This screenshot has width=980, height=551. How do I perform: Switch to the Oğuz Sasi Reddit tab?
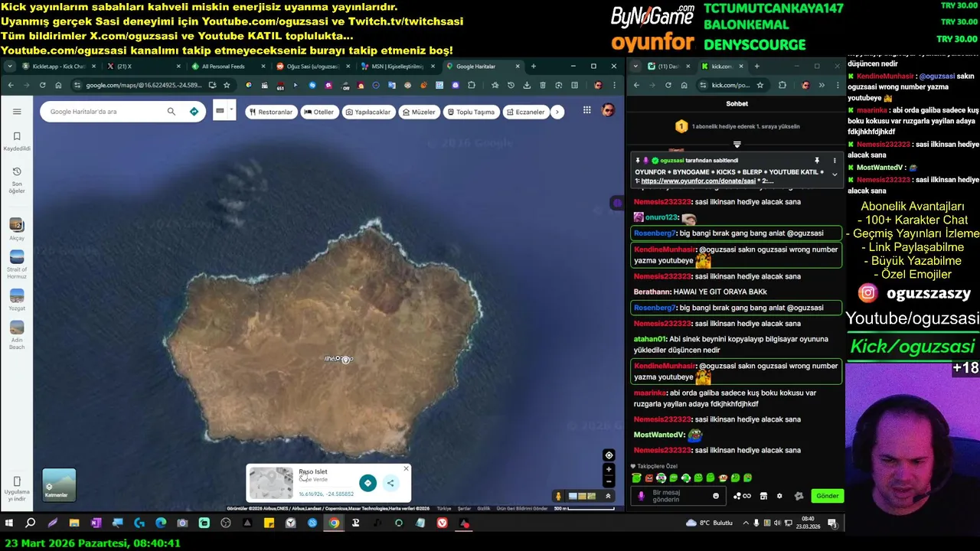(312, 67)
